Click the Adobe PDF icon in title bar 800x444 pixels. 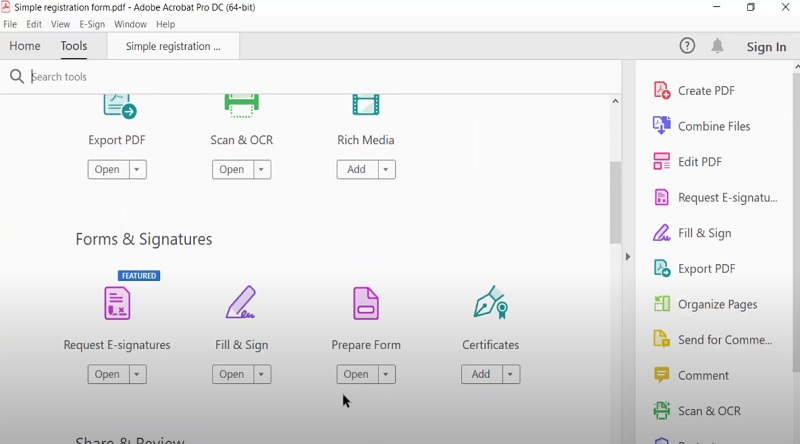click(x=6, y=7)
